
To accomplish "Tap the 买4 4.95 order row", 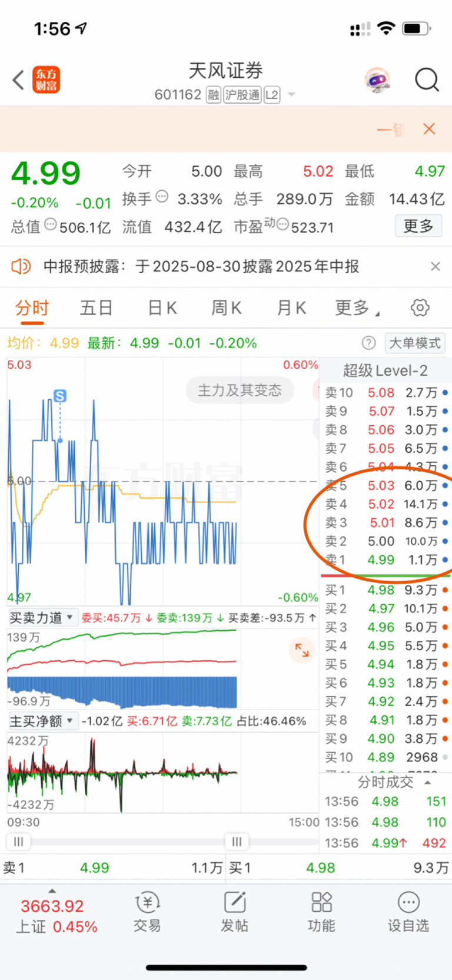I will pos(387,646).
